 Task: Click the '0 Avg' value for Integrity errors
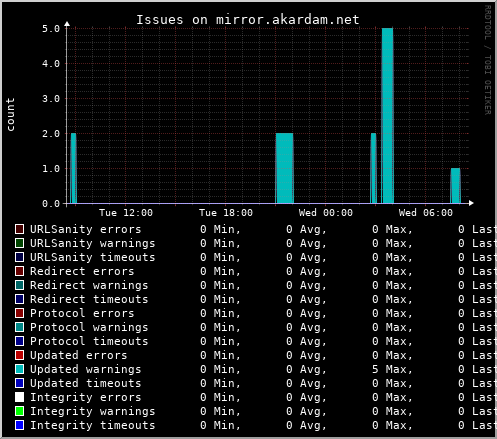tap(306, 397)
